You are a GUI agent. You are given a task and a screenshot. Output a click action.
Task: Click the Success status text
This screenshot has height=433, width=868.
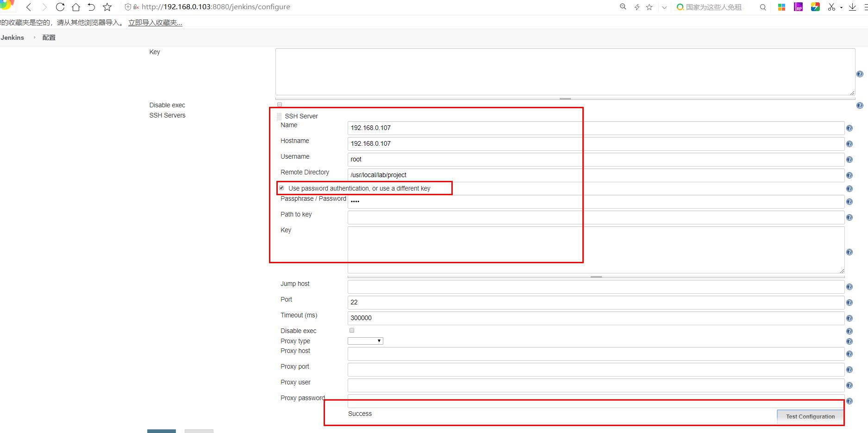point(360,414)
